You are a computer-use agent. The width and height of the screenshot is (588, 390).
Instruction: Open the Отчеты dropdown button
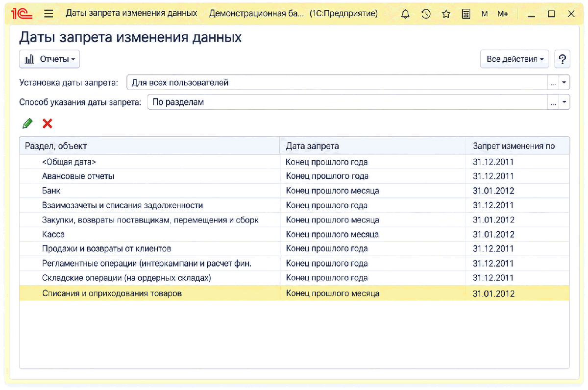point(49,59)
